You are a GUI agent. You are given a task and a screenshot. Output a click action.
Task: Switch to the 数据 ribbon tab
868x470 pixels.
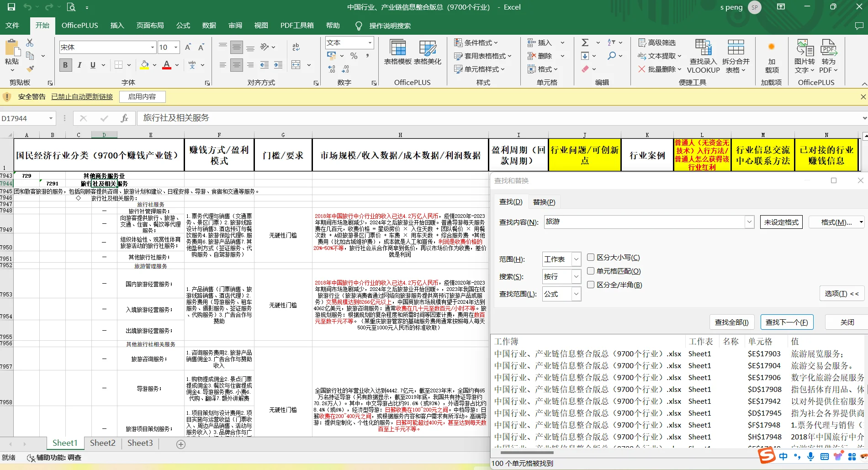(x=209, y=26)
